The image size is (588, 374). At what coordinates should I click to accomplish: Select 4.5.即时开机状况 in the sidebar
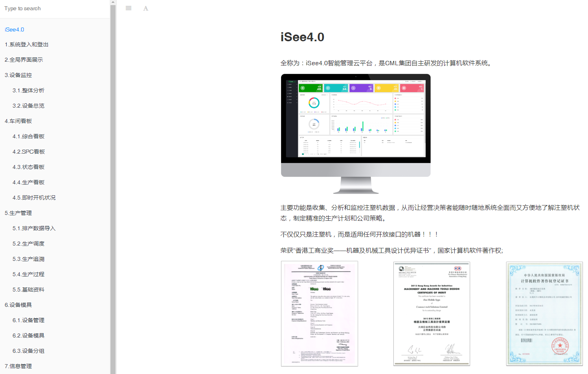(34, 198)
